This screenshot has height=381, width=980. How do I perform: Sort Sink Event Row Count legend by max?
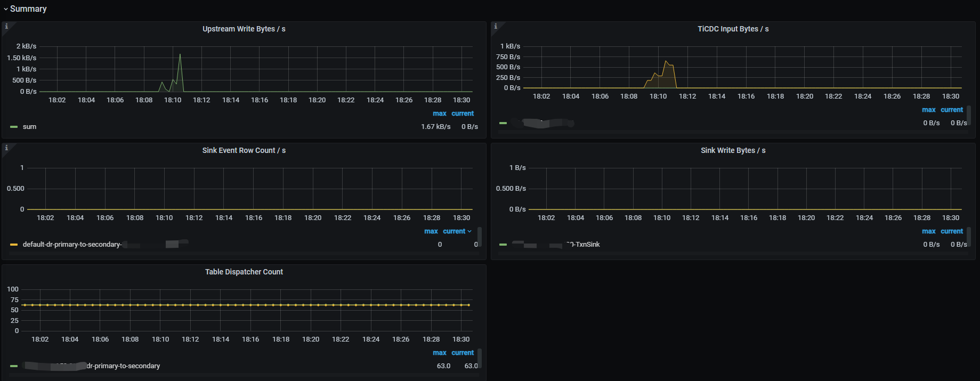[x=431, y=231]
